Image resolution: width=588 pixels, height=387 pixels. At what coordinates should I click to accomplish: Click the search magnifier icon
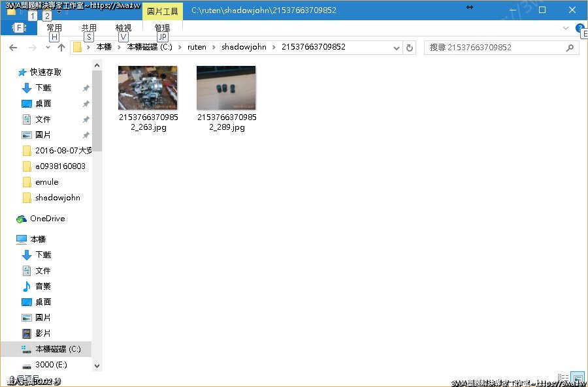pyautogui.click(x=570, y=48)
